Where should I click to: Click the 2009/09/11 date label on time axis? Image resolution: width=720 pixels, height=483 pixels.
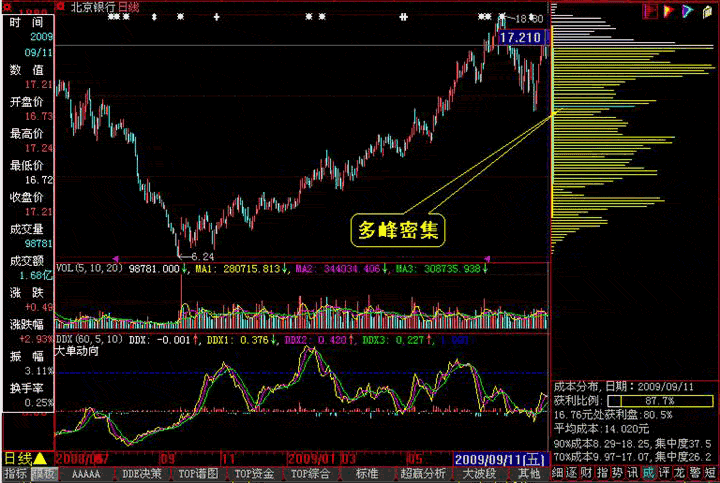tap(501, 459)
